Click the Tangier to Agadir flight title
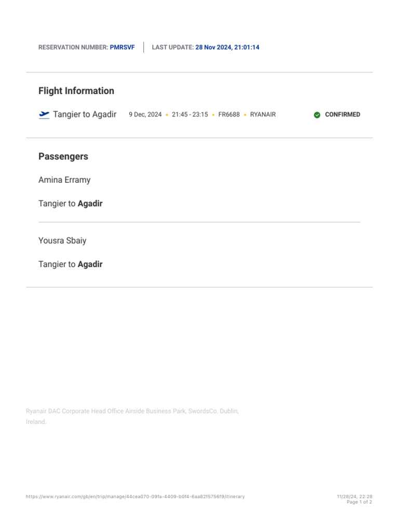The image size is (399, 532). point(85,114)
